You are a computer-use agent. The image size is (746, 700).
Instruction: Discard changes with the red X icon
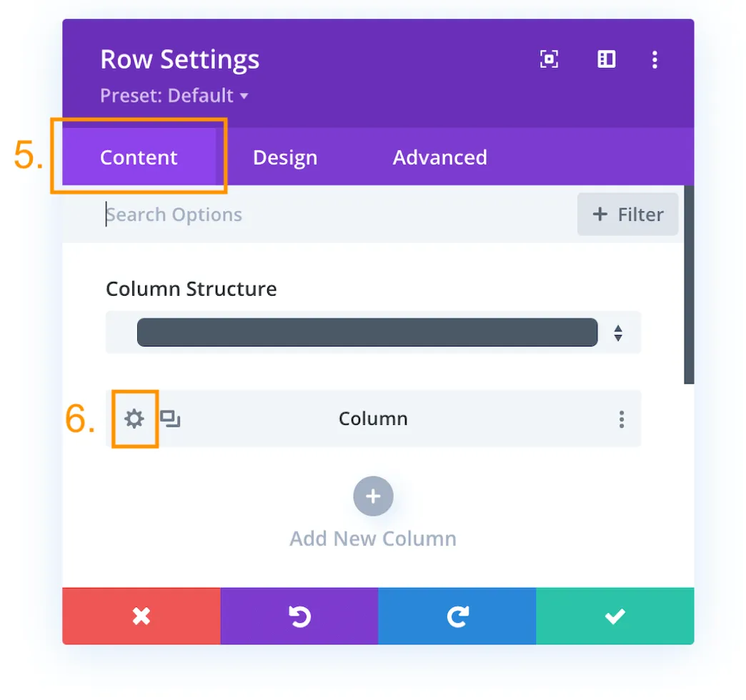coord(141,616)
